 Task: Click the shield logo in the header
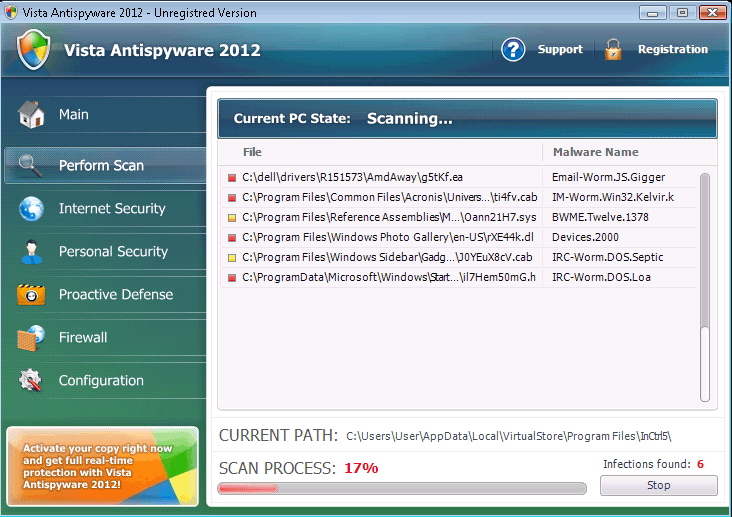click(33, 50)
